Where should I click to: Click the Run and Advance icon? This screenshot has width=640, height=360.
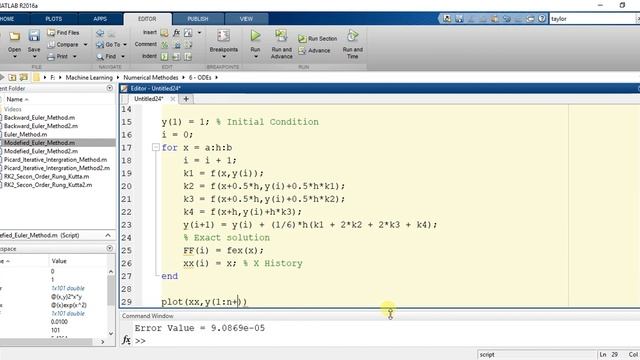pos(281,36)
